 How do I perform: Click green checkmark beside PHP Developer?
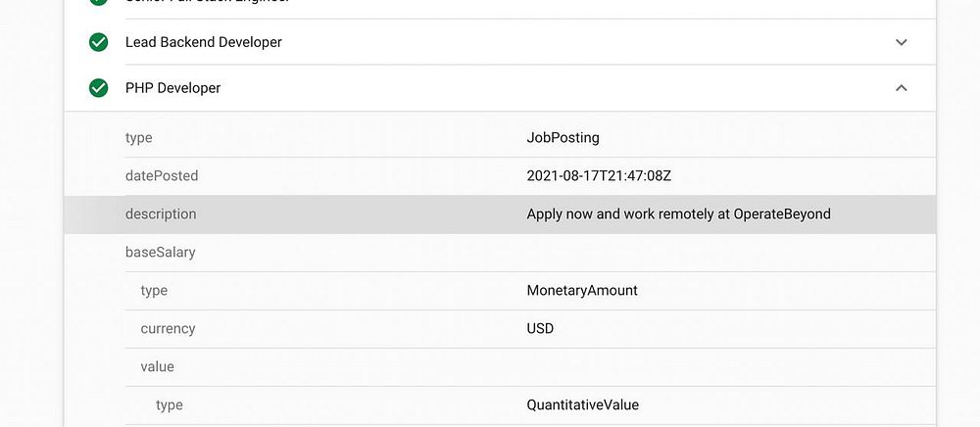coord(98,88)
